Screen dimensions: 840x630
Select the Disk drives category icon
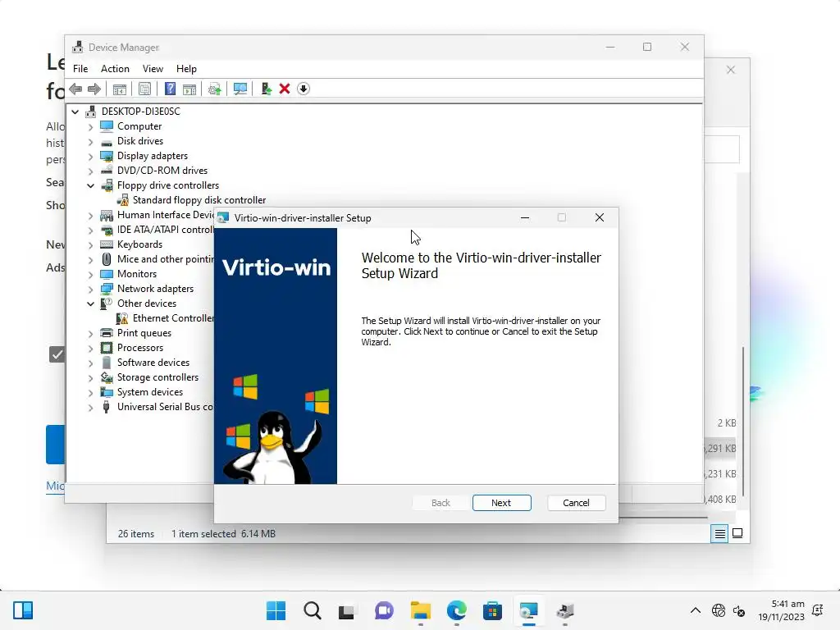(107, 141)
